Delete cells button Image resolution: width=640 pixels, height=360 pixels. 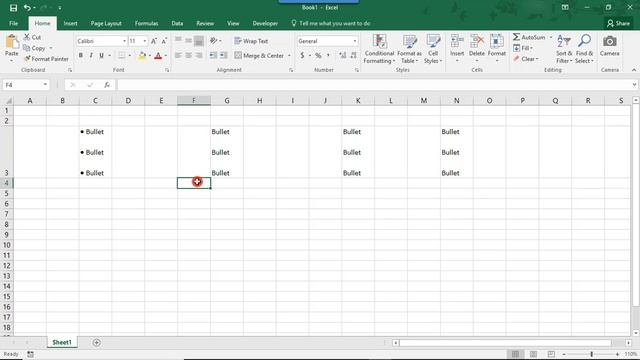(476, 48)
